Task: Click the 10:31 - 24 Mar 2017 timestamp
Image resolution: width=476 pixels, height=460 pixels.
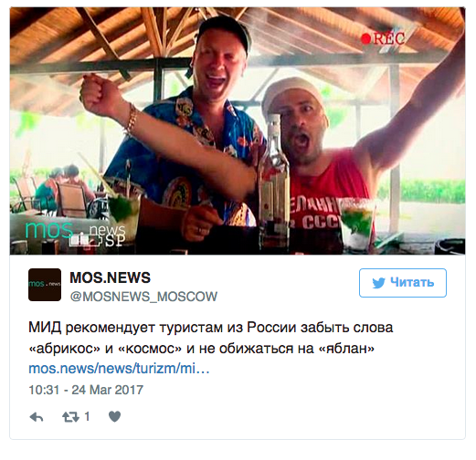Action: pos(86,390)
